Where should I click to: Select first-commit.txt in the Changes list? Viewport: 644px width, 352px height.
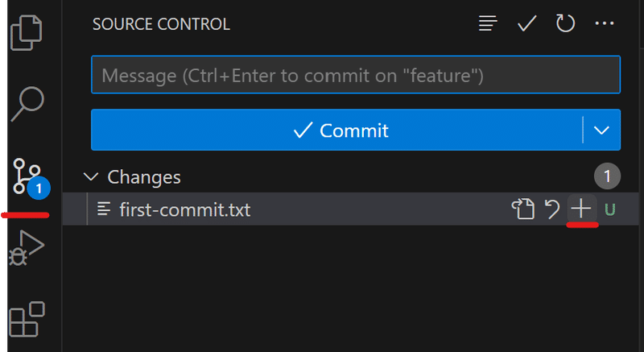pos(351,209)
